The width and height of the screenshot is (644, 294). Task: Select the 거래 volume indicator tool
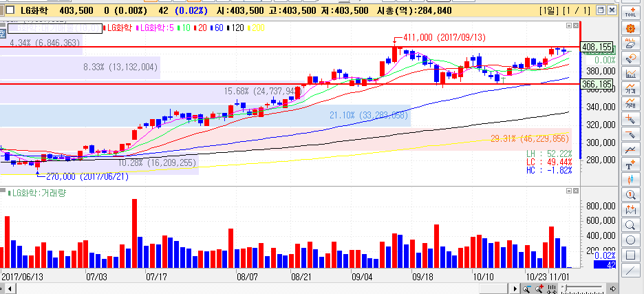coord(630,103)
